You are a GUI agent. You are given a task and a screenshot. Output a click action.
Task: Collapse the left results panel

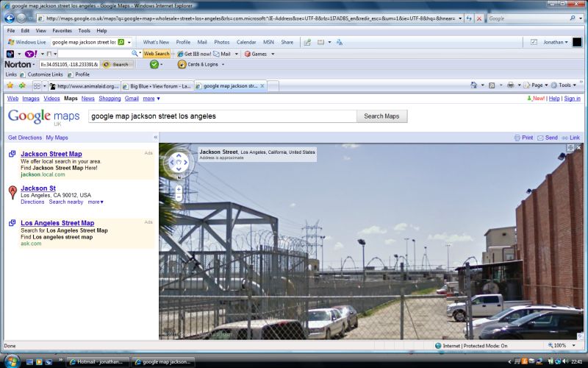coord(155,138)
